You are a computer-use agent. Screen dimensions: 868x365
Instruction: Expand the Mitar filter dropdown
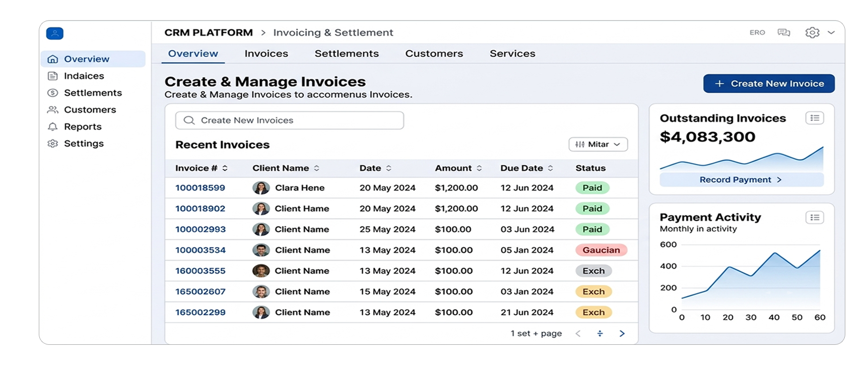click(598, 144)
